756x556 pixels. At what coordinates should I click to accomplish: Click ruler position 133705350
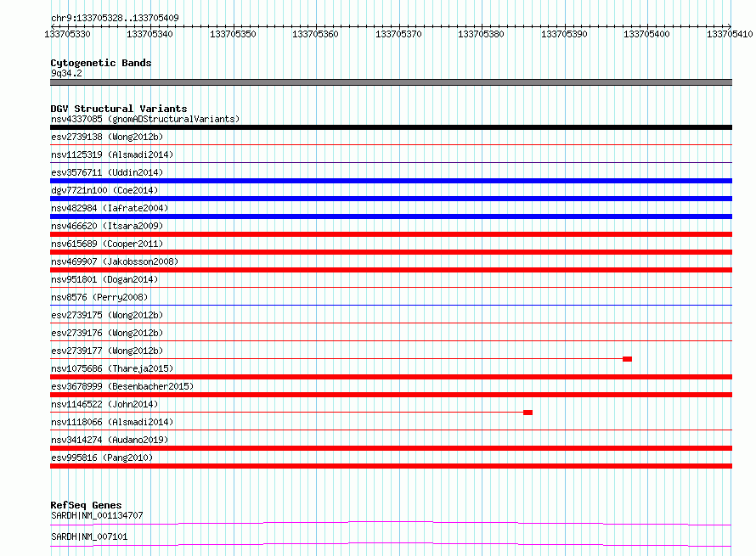(x=233, y=34)
